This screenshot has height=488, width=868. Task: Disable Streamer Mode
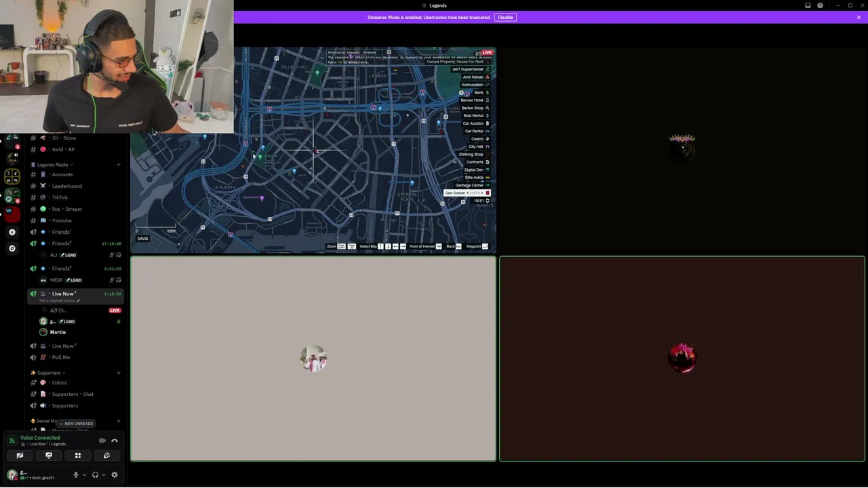click(x=505, y=17)
